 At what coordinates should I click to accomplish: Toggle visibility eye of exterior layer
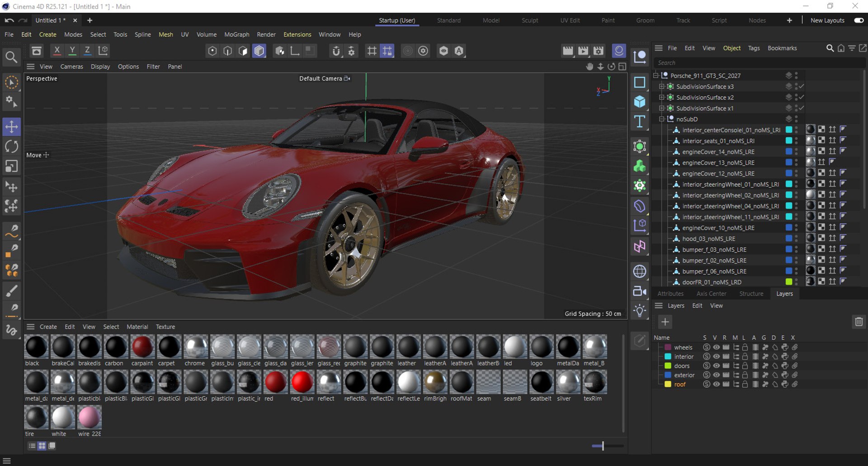[x=716, y=375]
